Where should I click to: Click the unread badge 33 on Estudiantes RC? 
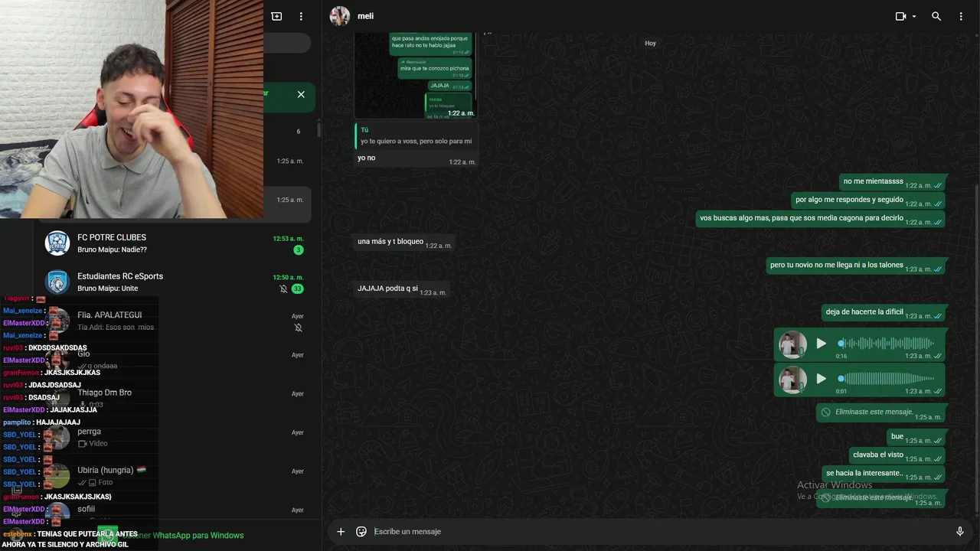tap(297, 289)
